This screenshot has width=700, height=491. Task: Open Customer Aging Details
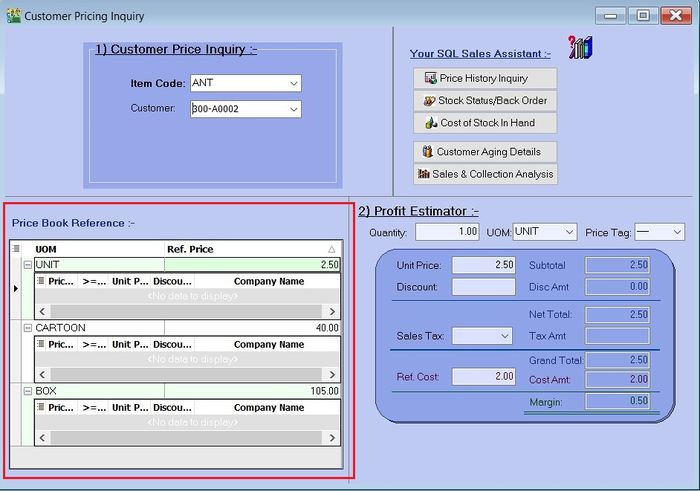(x=484, y=152)
